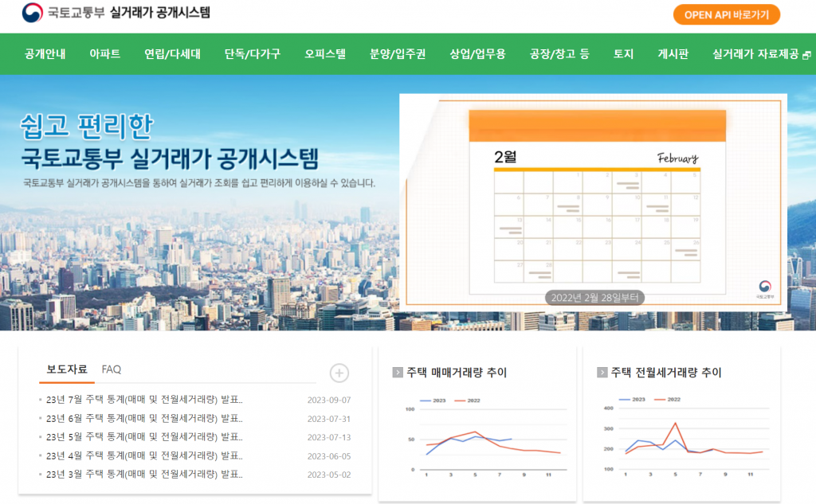Click the 2022년 2월 28일부터 banner caption
Image resolution: width=816 pixels, height=504 pixels.
(x=594, y=298)
